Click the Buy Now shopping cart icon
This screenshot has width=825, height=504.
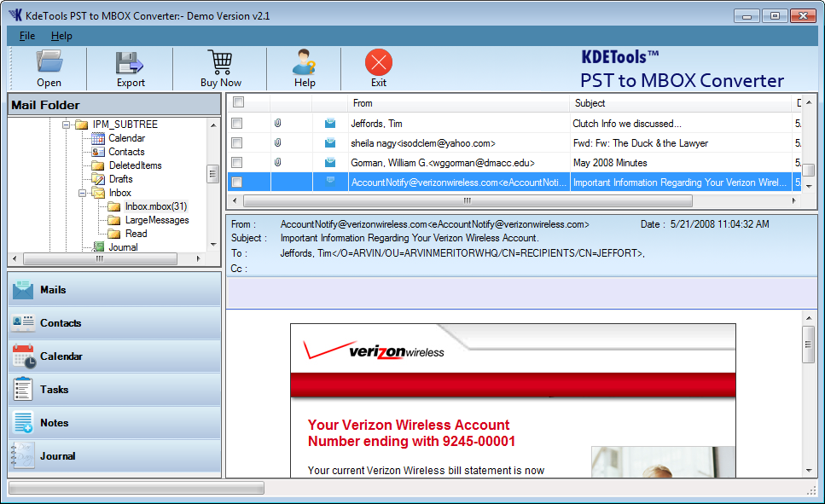tap(220, 62)
